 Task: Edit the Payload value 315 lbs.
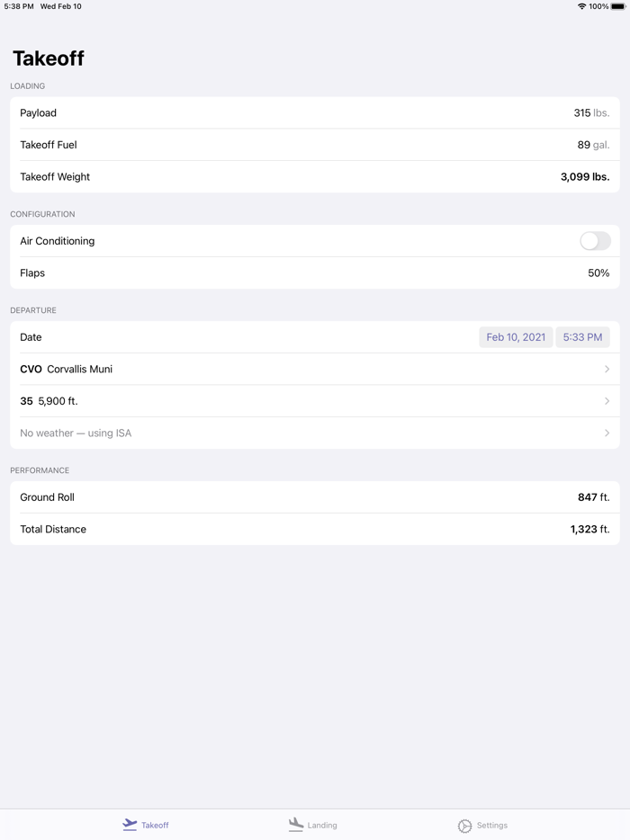point(590,113)
